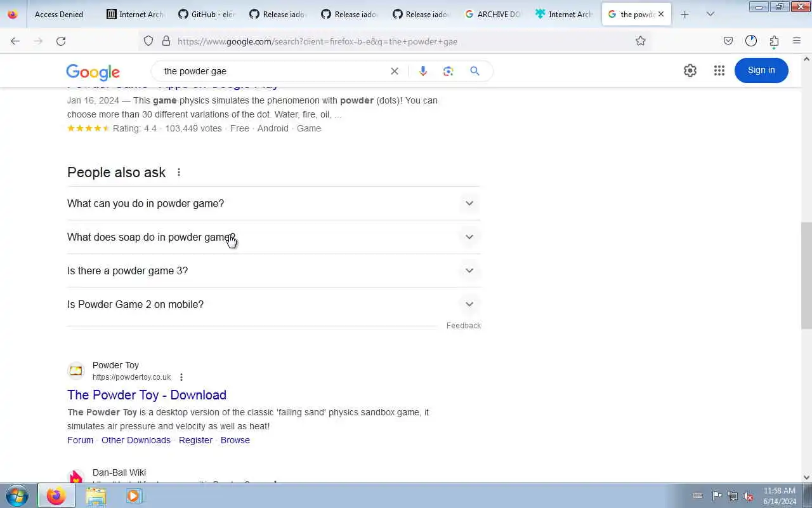Open the Firefox account icon
The height and width of the screenshot is (508, 812).
pos(751,41)
